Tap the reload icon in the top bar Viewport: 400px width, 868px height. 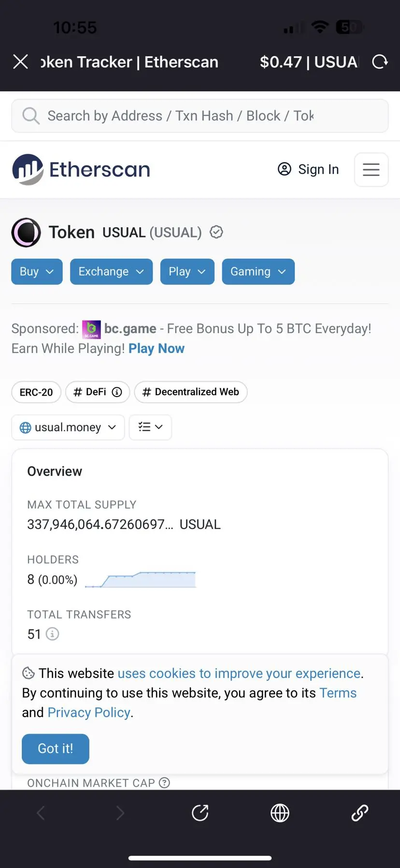[380, 62]
